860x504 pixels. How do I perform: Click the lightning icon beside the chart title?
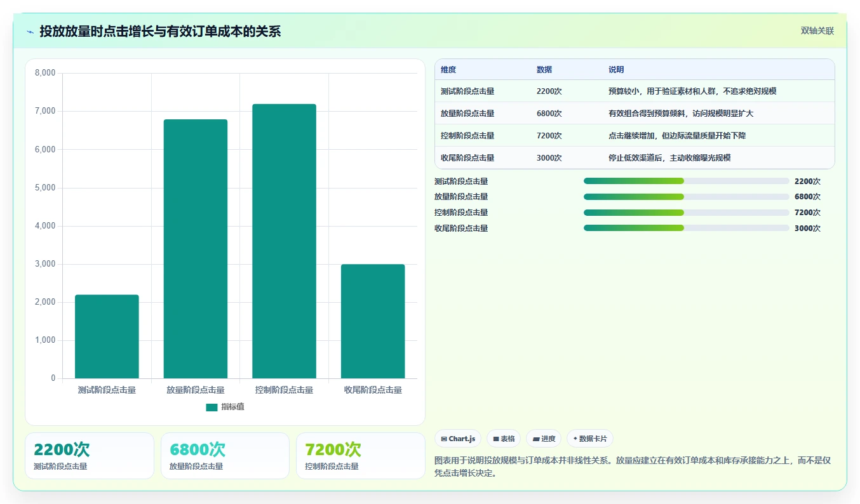(30, 32)
